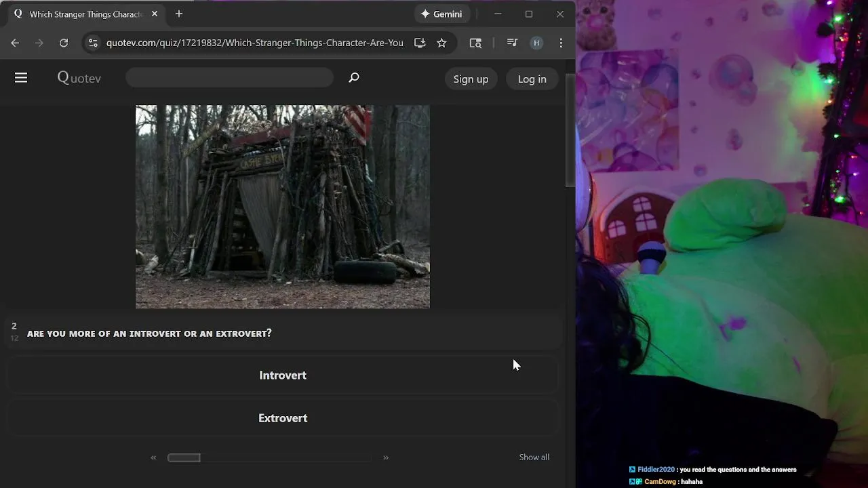The width and height of the screenshot is (868, 488).
Task: Click the forward navigation arrow
Action: (x=39, y=43)
